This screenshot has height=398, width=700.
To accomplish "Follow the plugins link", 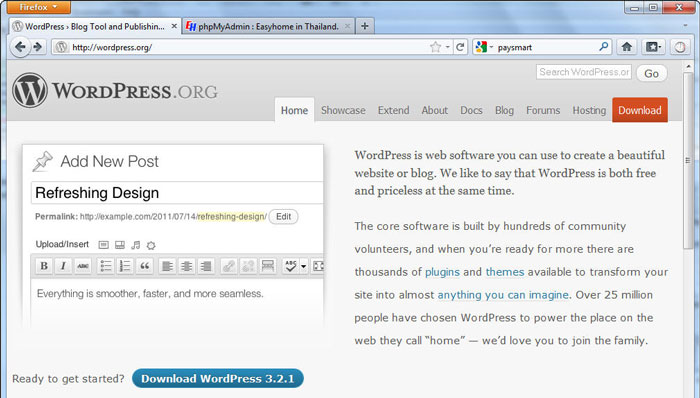I will click(442, 272).
